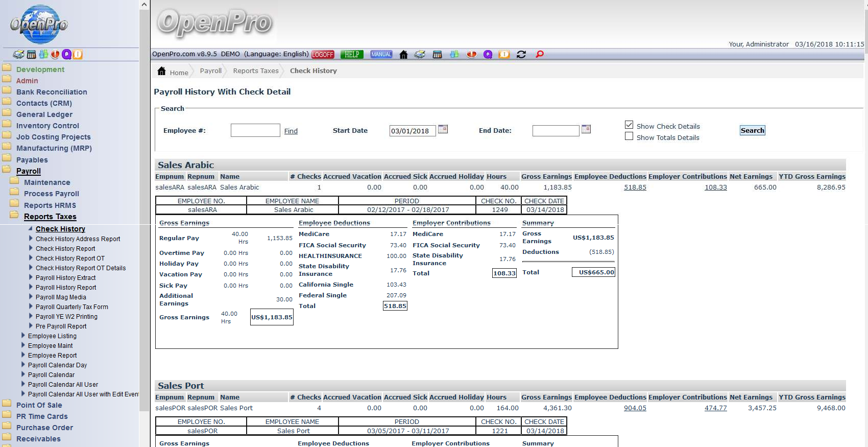Select Reports Taxes breadcrumb
Image resolution: width=868 pixels, height=447 pixels.
pyautogui.click(x=256, y=71)
